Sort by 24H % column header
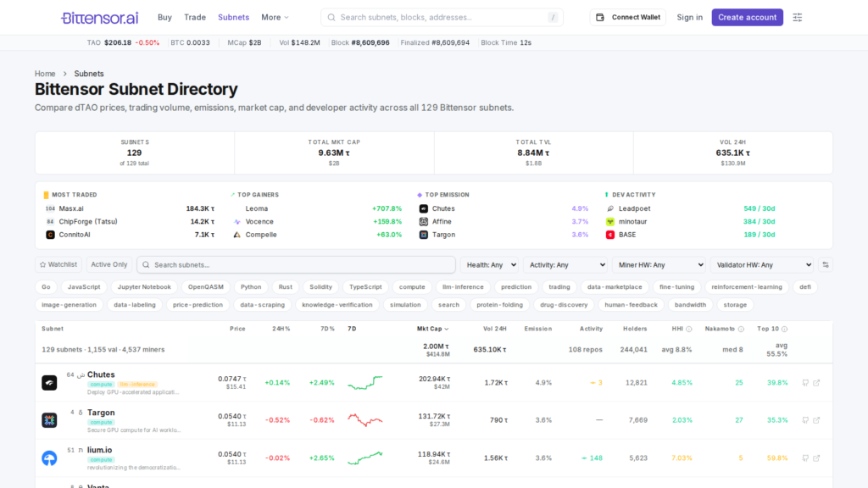 281,329
